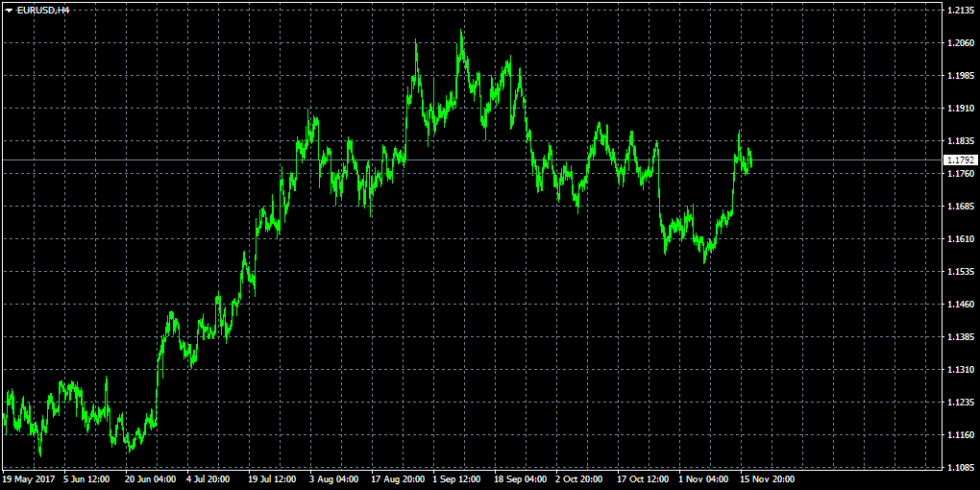Click the 1.2135 price axis label

pos(960,10)
